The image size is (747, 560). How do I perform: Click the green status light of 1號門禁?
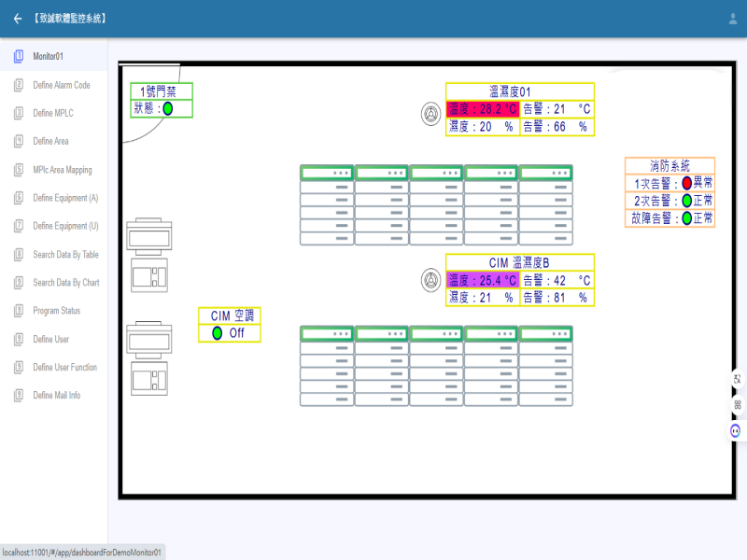click(x=168, y=108)
